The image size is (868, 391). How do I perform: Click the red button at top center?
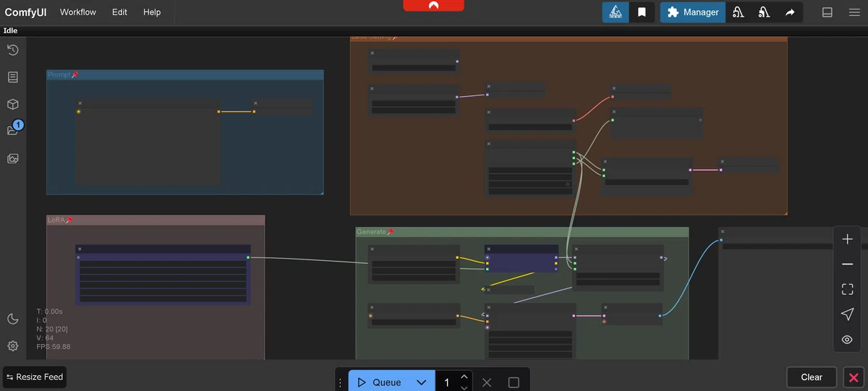pos(434,5)
